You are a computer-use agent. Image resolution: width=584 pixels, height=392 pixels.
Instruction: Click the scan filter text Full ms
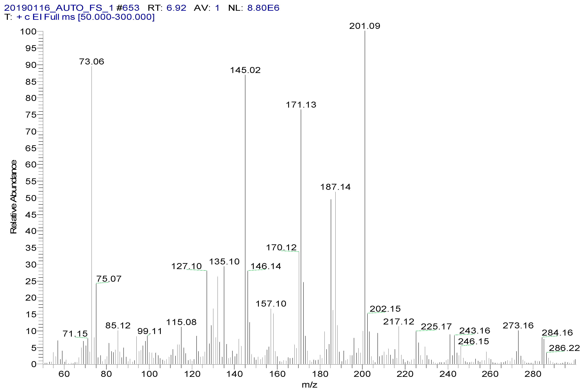pyautogui.click(x=60, y=17)
